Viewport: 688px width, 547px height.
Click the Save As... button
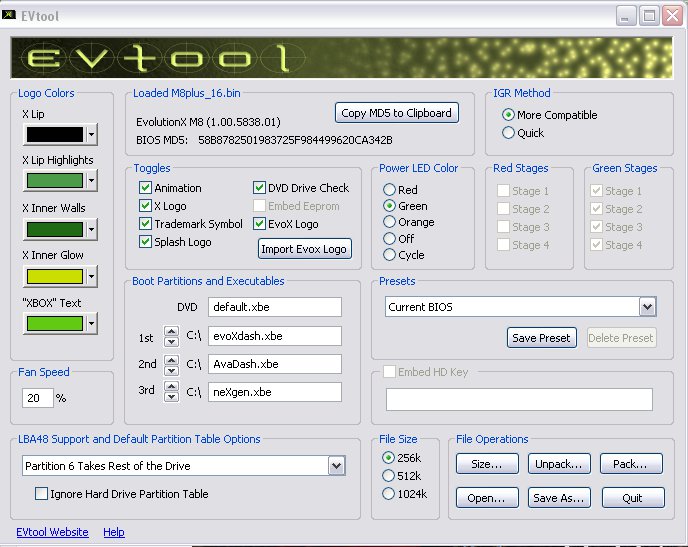pos(559,498)
